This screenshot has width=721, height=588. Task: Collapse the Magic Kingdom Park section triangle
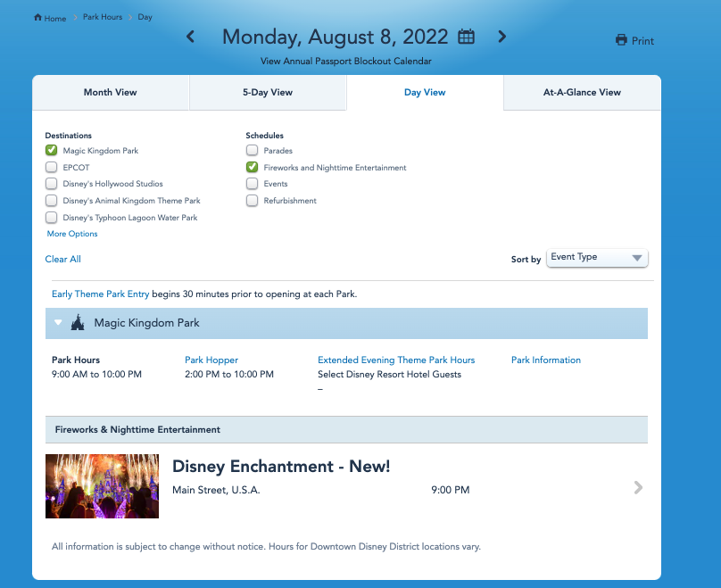coord(58,322)
